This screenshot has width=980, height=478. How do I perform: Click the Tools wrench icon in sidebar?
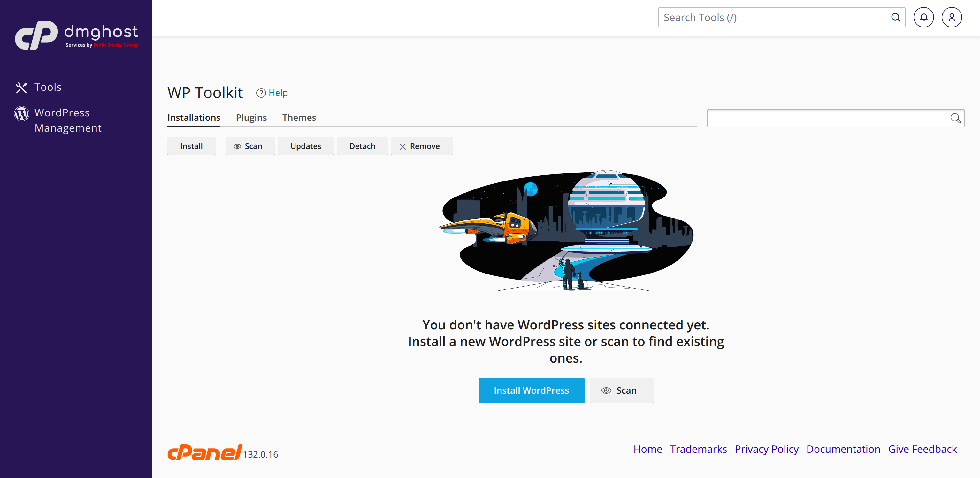(21, 88)
